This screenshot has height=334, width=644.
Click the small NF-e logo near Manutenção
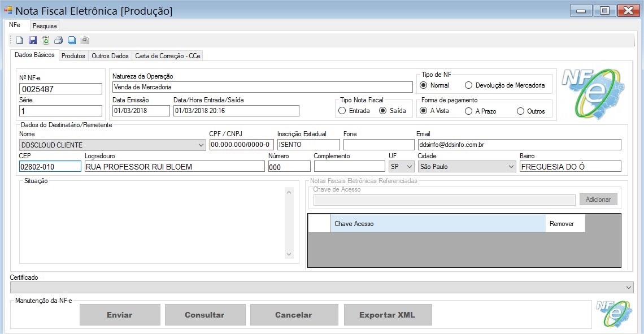pos(614,314)
